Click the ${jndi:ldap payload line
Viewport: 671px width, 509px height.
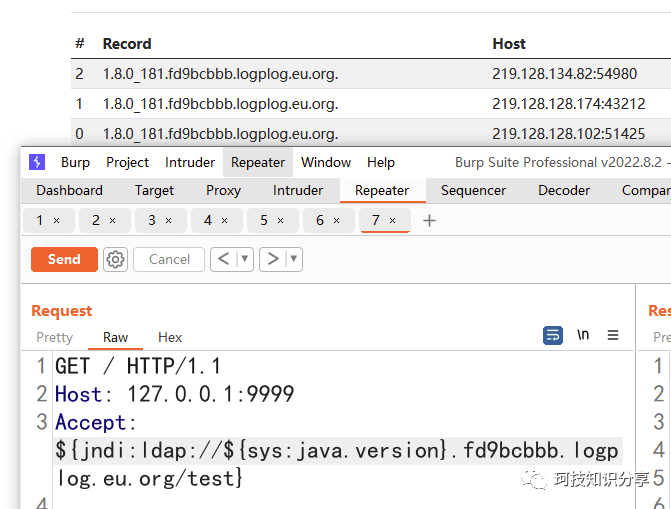coord(337,451)
